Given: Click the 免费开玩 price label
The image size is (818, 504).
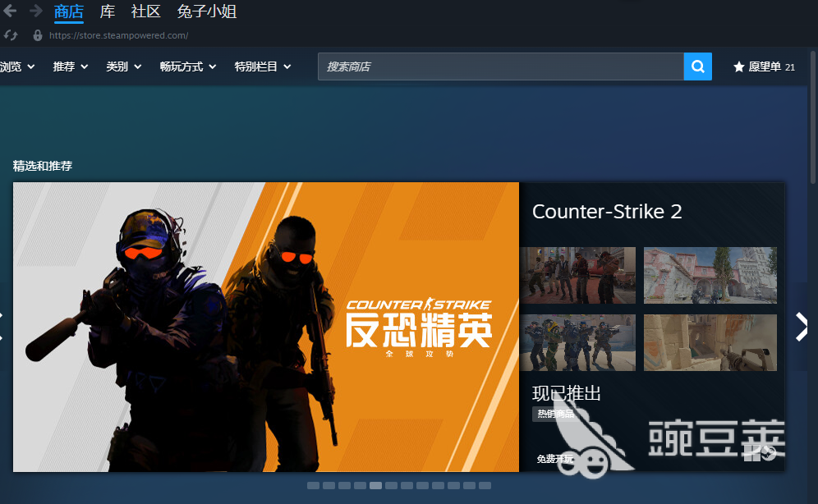Looking at the screenshot, I should [x=555, y=459].
